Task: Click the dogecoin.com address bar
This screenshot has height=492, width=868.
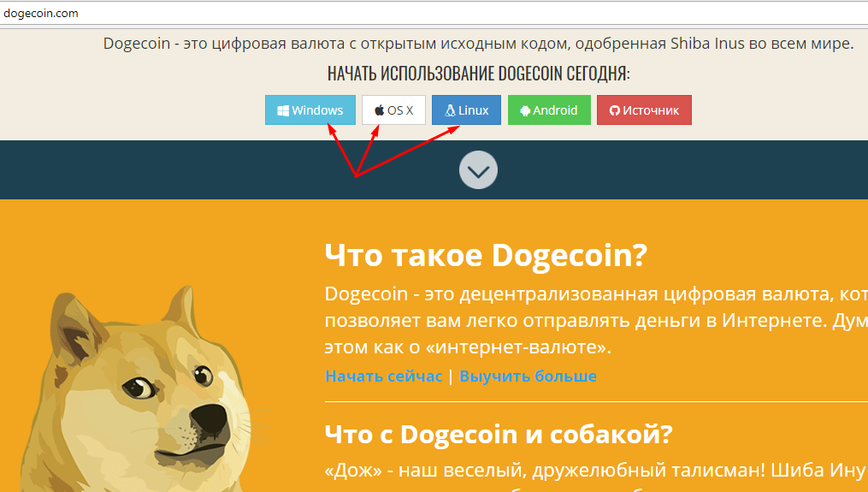Action: pyautogui.click(x=434, y=14)
